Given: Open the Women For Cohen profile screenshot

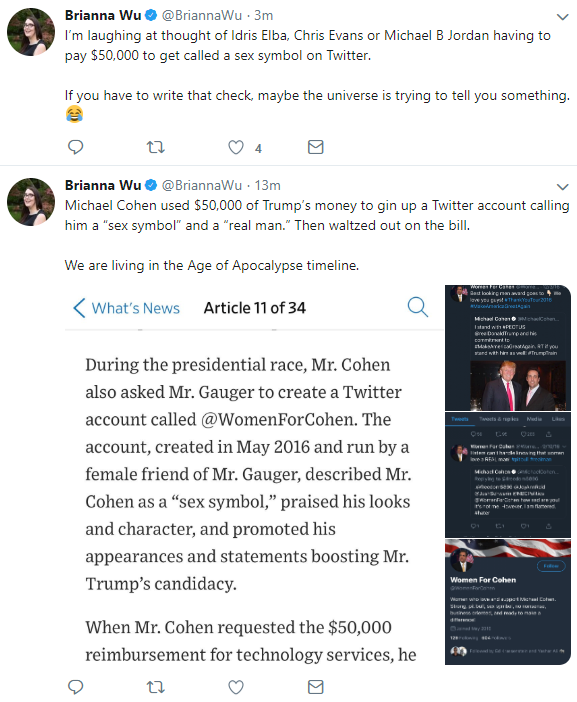Looking at the screenshot, I should [508, 602].
